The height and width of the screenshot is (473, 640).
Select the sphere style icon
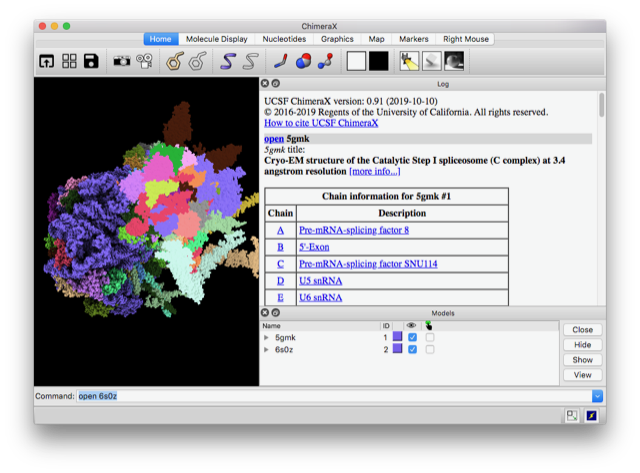click(303, 61)
